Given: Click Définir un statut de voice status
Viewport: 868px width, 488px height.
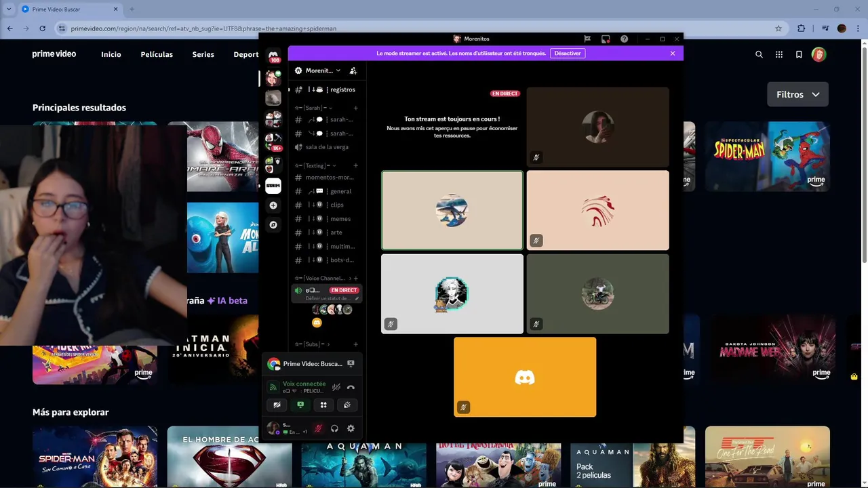Looking at the screenshot, I should [x=328, y=298].
